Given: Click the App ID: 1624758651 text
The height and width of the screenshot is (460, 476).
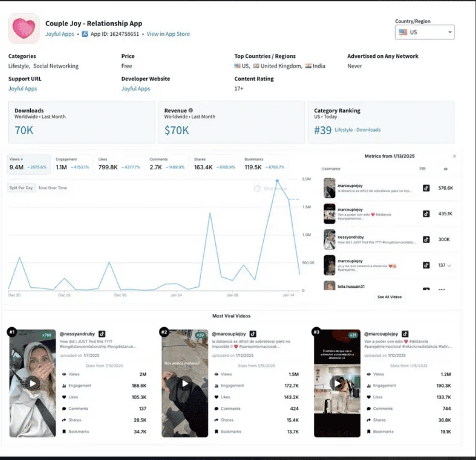Looking at the screenshot, I should [x=114, y=34].
